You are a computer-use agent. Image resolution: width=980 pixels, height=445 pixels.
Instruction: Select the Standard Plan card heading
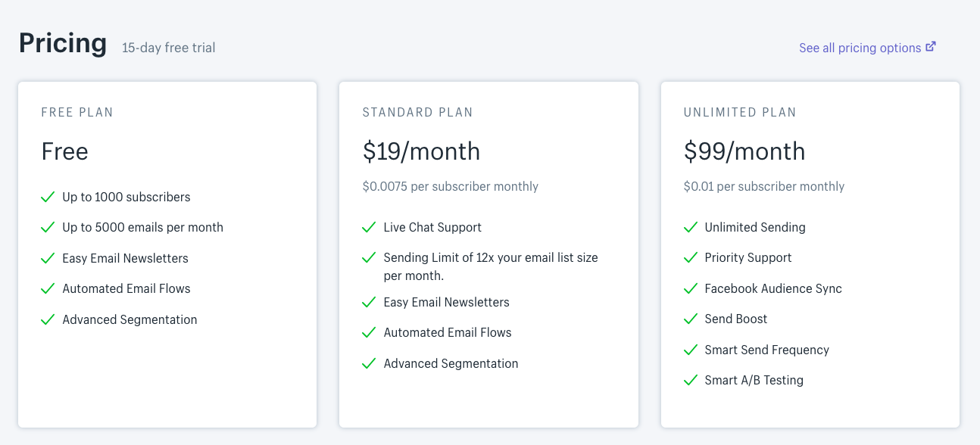[x=417, y=112]
